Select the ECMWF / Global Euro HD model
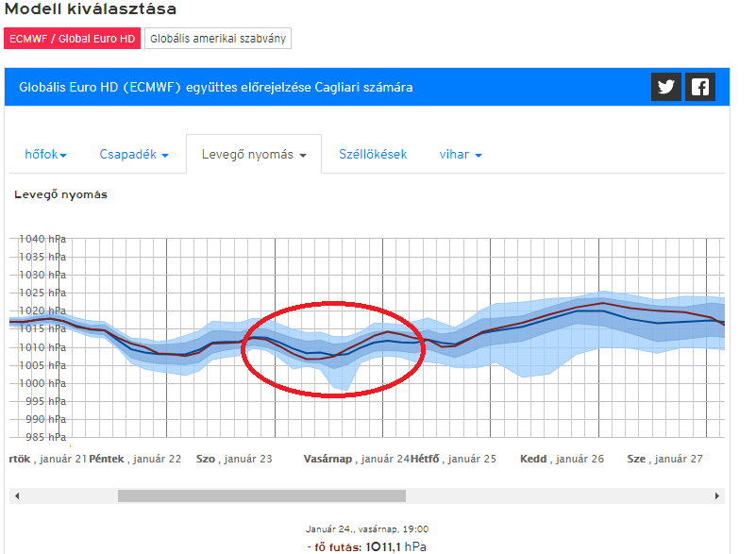 72,39
